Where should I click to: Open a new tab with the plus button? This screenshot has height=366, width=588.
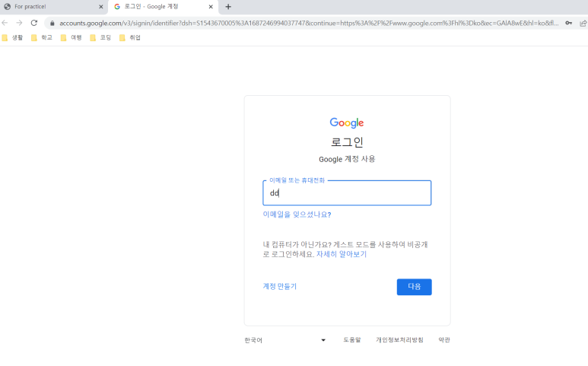click(228, 7)
